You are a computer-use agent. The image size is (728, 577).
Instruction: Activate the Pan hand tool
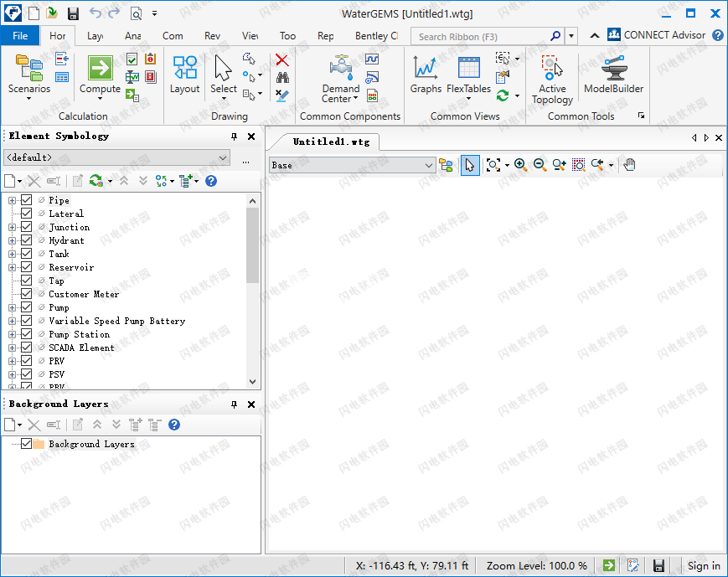click(629, 165)
